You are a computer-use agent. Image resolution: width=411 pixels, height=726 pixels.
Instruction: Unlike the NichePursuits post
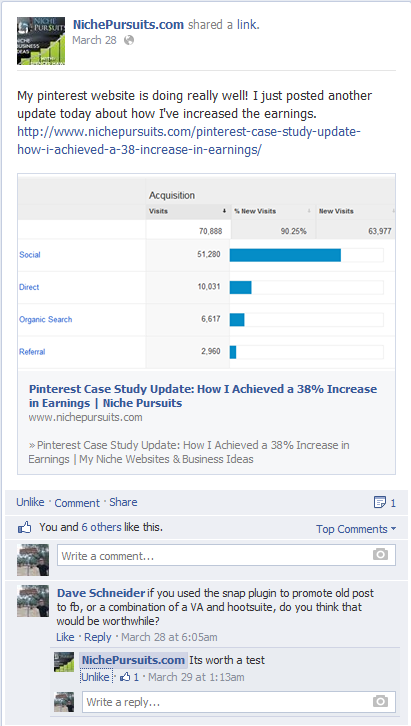[30, 502]
